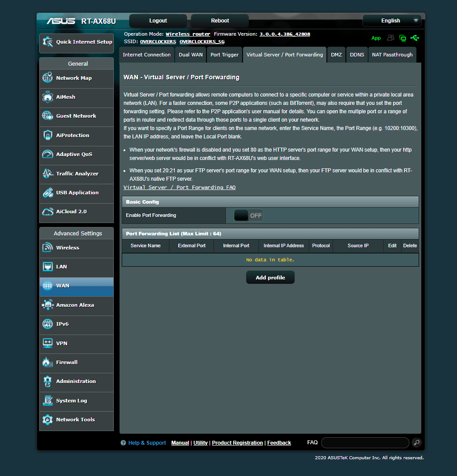Open the IPv6 globe icon
The height and width of the screenshot is (476, 457).
(x=47, y=324)
